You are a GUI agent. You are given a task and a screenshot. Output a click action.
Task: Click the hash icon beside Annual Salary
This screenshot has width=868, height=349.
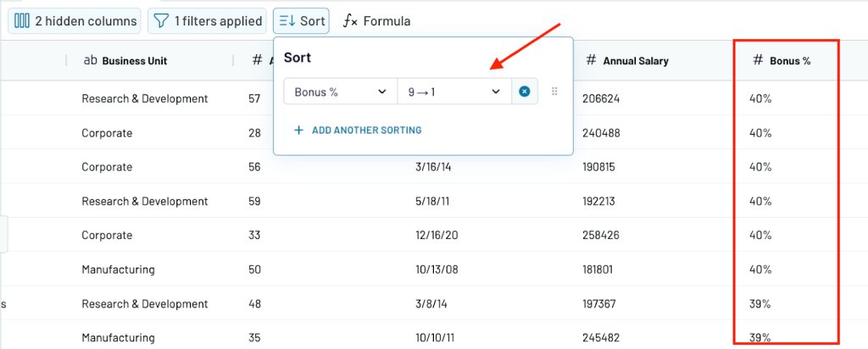[591, 60]
